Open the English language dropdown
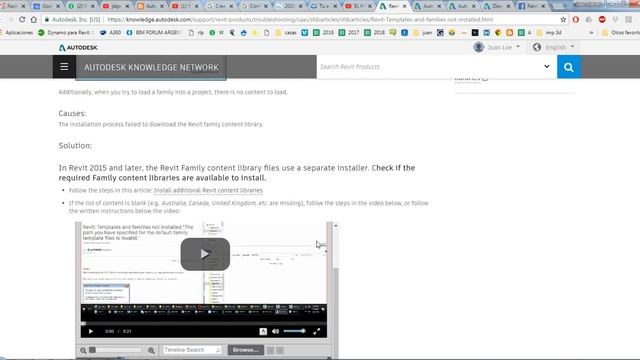 click(560, 47)
